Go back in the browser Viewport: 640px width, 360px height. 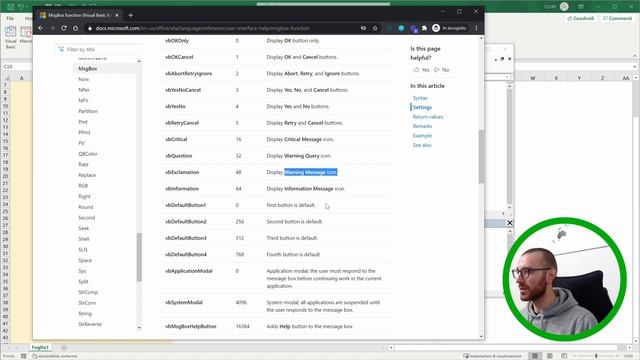click(x=41, y=28)
